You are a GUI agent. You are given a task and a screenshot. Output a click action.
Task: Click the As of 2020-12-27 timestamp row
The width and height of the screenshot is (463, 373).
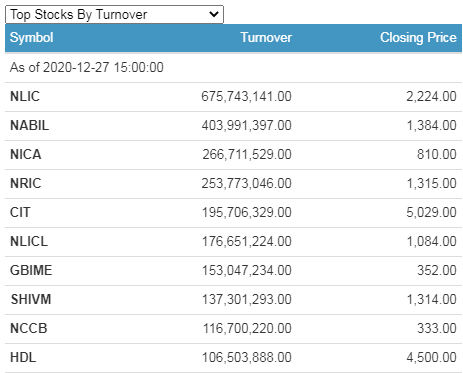click(x=233, y=68)
